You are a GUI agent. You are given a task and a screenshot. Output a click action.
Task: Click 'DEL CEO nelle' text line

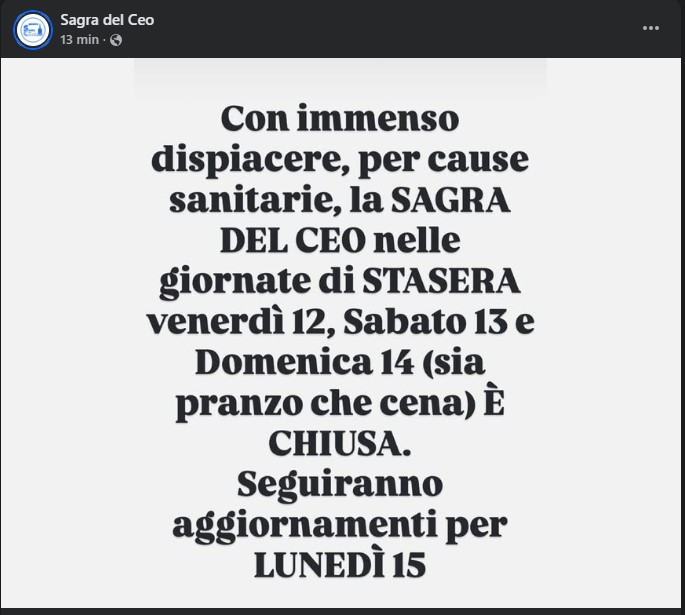click(x=340, y=241)
